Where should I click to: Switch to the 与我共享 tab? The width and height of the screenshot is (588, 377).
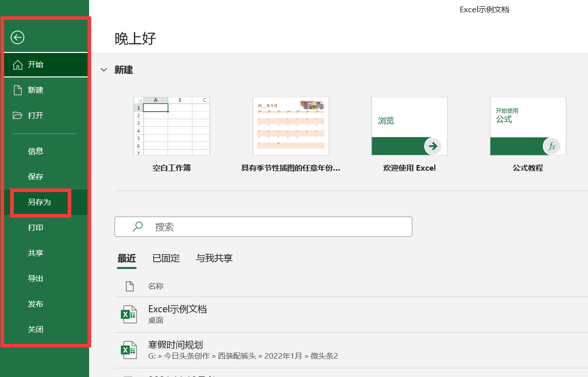click(x=214, y=258)
